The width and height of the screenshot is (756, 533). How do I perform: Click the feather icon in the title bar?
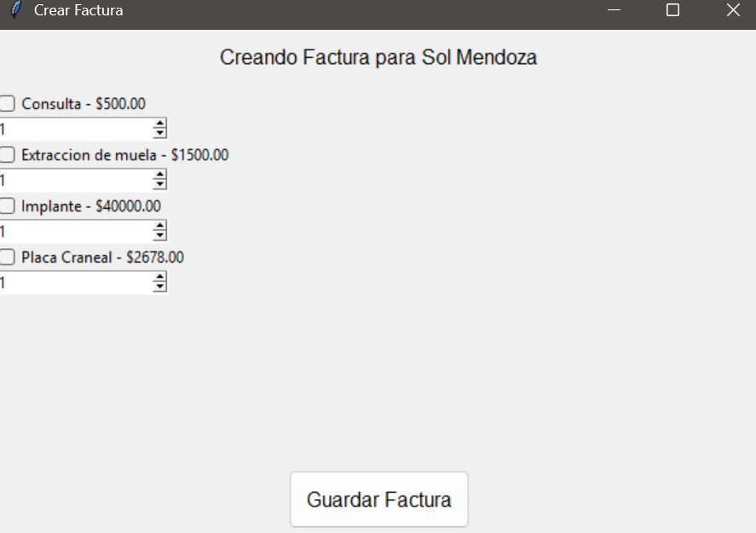[x=14, y=11]
